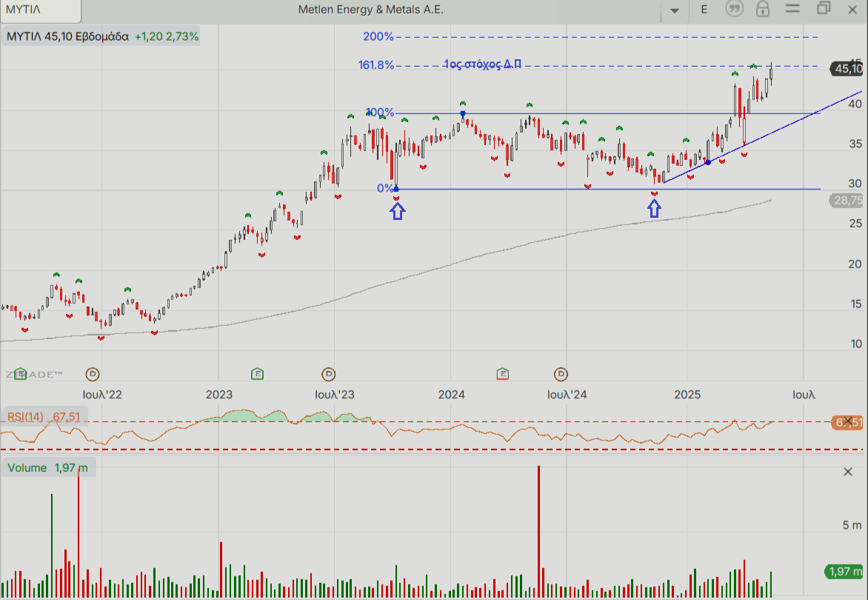Click the 2025 date axis label
Image resolution: width=868 pixels, height=600 pixels.
687,395
